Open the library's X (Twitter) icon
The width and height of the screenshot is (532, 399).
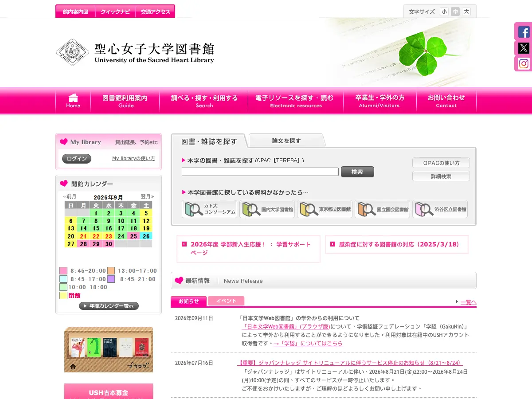click(x=524, y=48)
